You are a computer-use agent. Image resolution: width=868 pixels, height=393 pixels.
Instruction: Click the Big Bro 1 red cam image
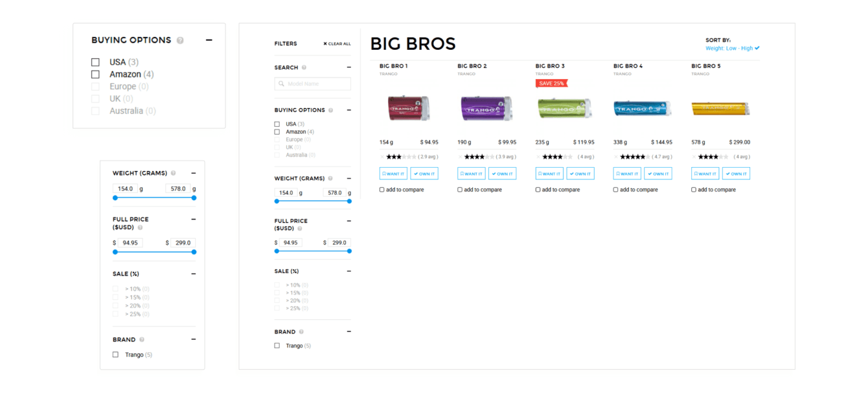click(x=409, y=108)
